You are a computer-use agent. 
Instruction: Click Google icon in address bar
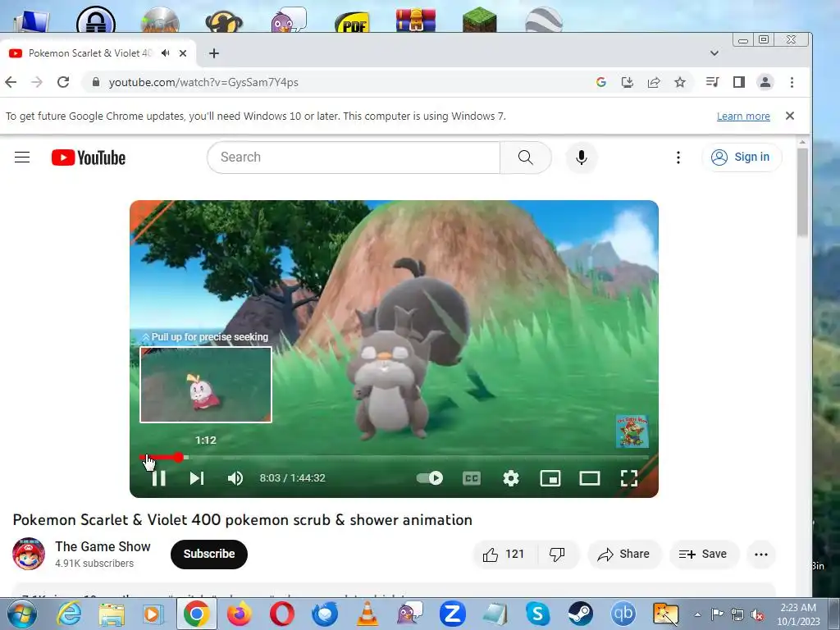[x=601, y=82]
